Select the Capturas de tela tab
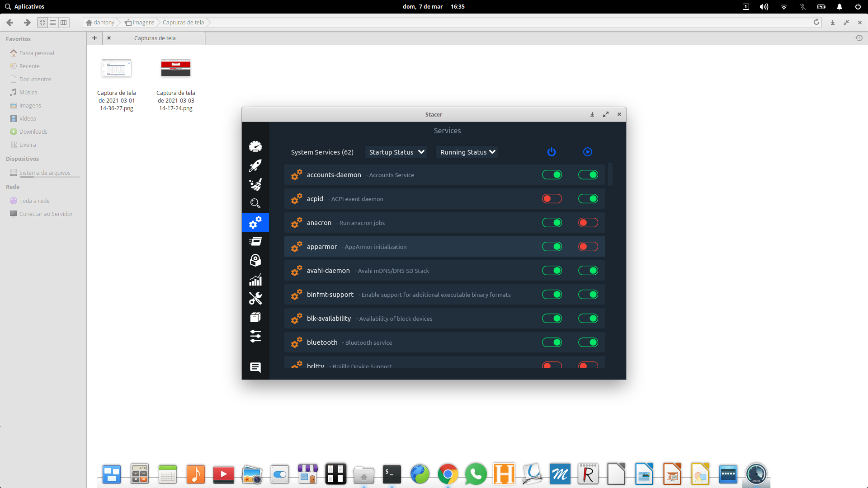This screenshot has width=868, height=488. (155, 38)
